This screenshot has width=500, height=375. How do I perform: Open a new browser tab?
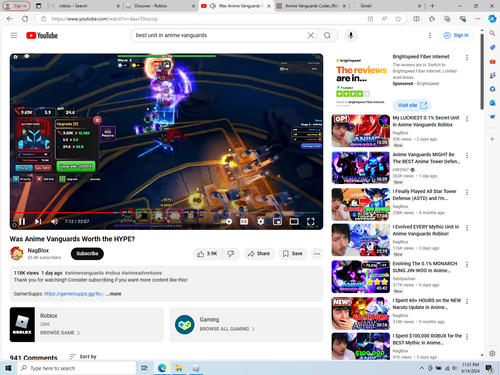432,6
